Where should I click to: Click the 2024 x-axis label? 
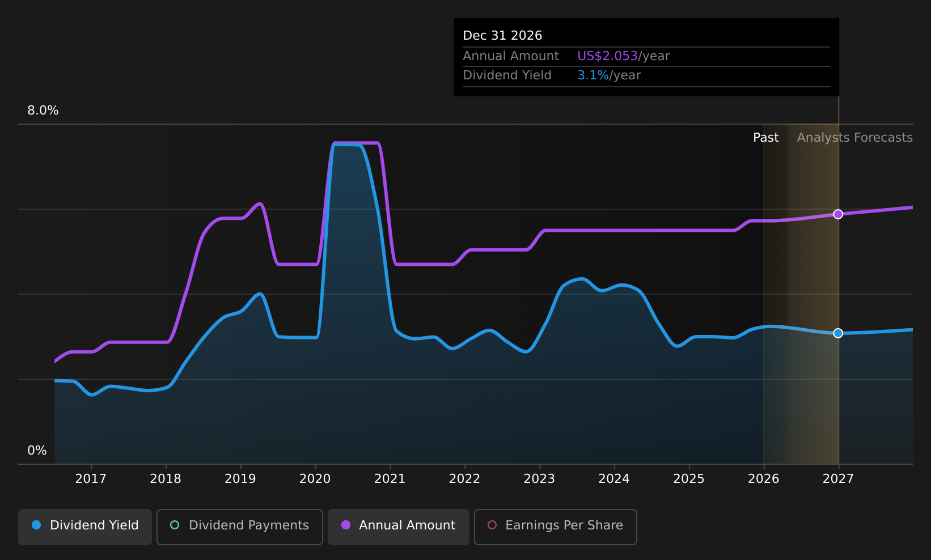click(x=614, y=479)
